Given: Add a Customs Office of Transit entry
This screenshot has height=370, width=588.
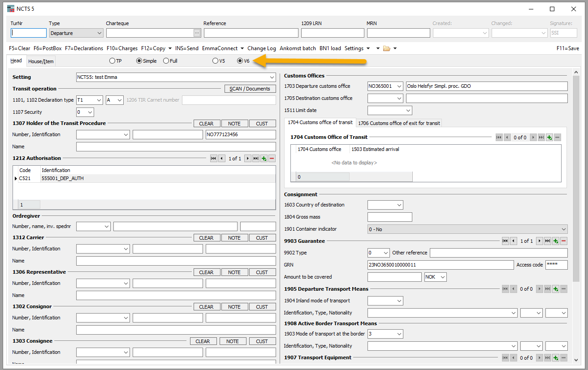Looking at the screenshot, I should point(549,138).
